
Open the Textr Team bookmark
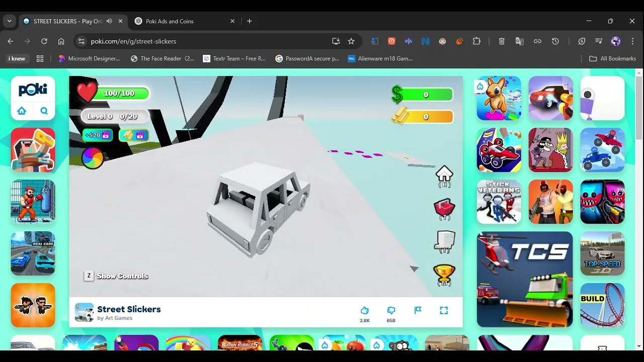click(x=234, y=58)
